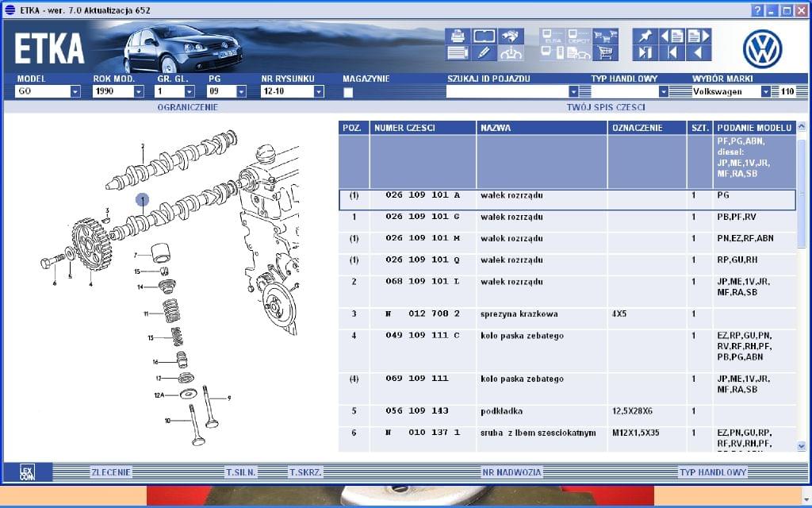Select part number 026 109 101 Q
The height and width of the screenshot is (508, 812).
423,260
